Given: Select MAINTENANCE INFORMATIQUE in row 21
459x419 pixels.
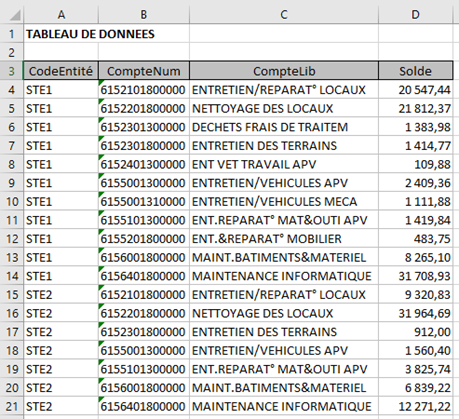Looking at the screenshot, I should (x=284, y=406).
